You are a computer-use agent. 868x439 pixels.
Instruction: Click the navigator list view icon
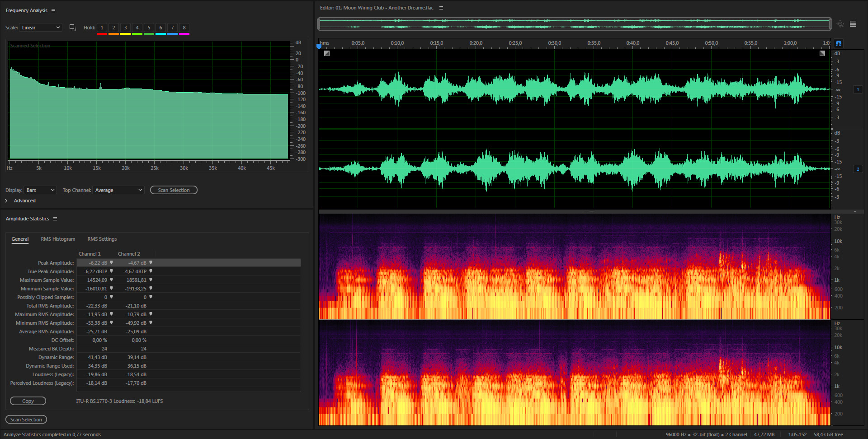pos(853,24)
